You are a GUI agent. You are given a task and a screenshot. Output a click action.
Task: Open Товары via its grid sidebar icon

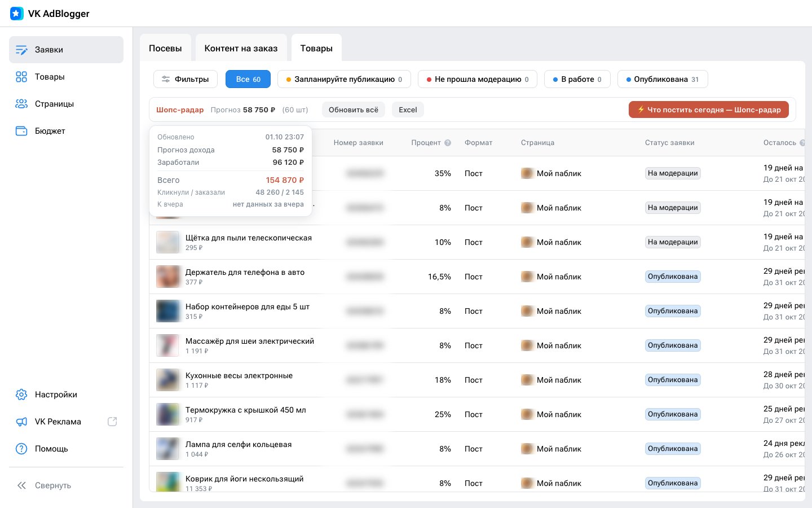click(x=21, y=77)
